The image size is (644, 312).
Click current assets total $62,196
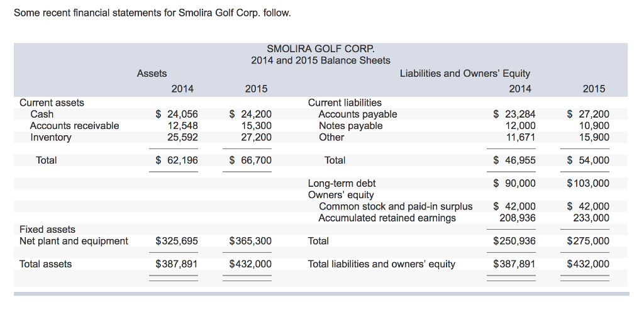point(177,160)
